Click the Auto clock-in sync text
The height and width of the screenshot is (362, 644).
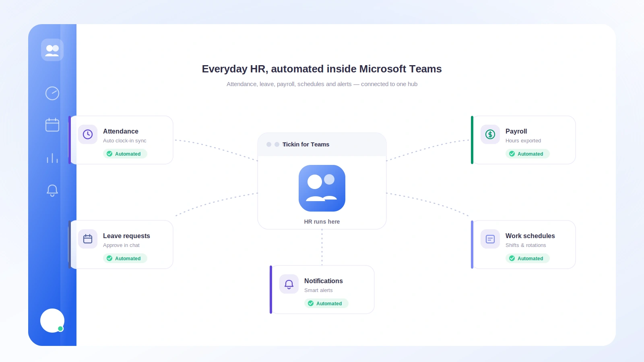click(125, 141)
